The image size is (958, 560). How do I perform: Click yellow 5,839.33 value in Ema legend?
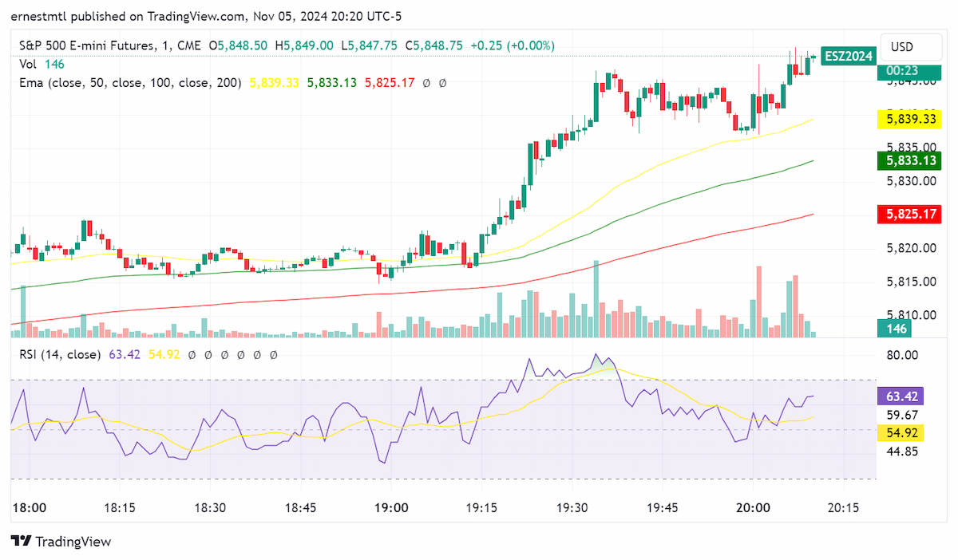pos(275,82)
